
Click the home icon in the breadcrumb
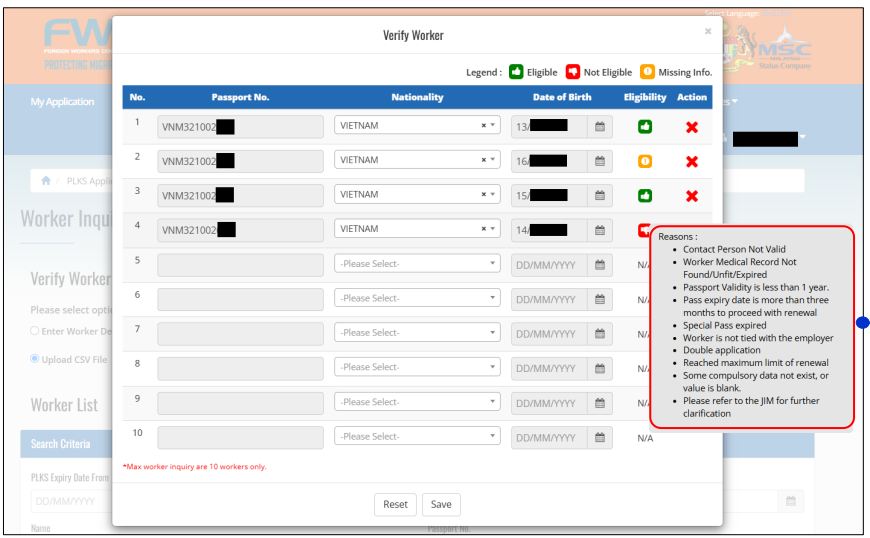pos(46,180)
